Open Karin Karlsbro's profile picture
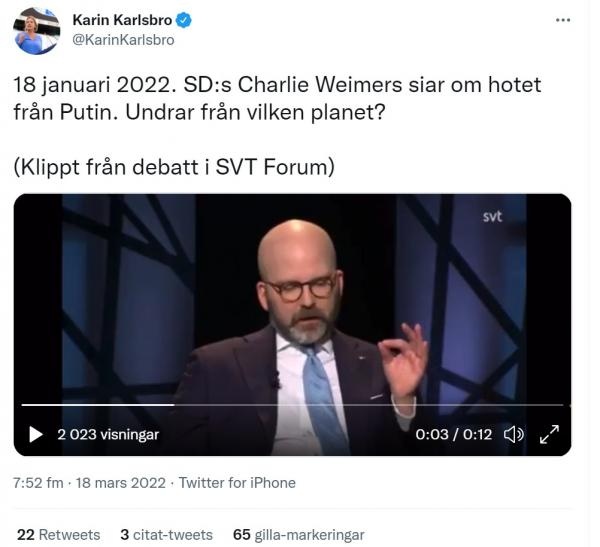Image resolution: width=600 pixels, height=547 pixels. 36,31
